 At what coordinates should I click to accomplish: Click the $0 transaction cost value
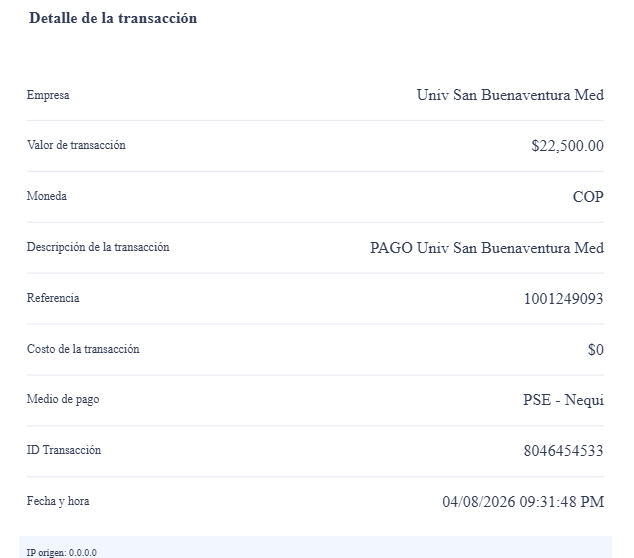596,350
